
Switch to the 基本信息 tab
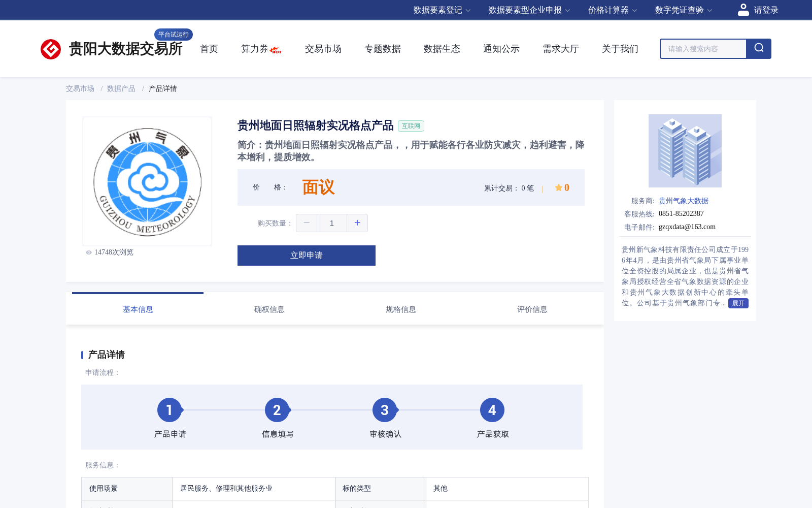pos(138,309)
